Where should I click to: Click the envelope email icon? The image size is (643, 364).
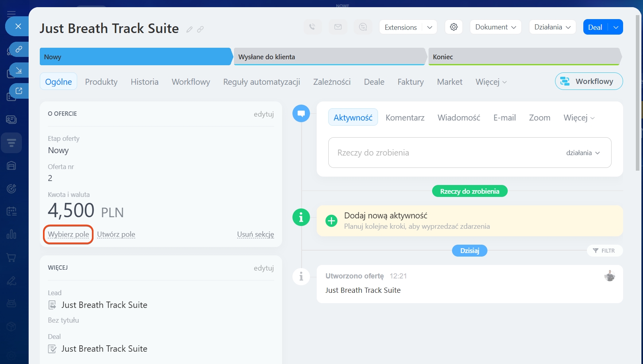pyautogui.click(x=338, y=27)
